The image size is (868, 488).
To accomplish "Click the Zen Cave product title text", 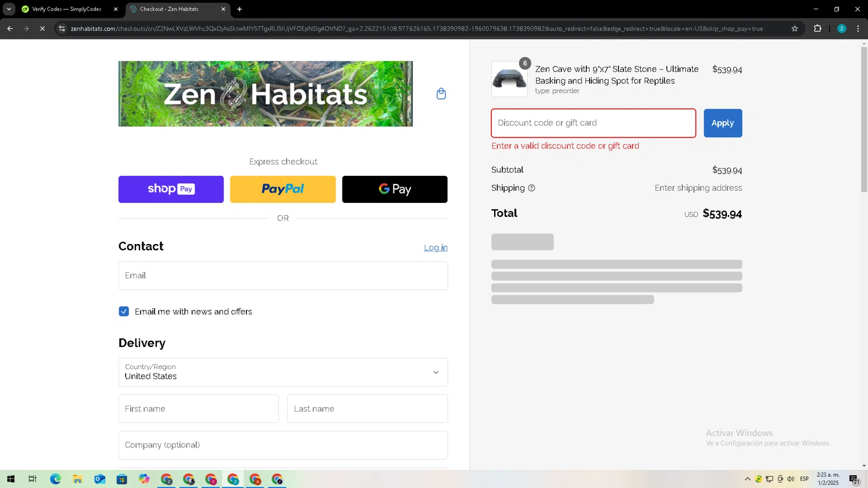I will 617,75.
